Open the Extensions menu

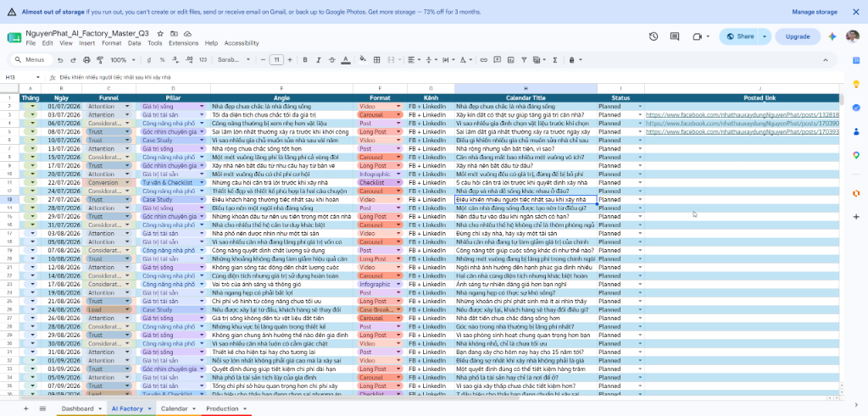pyautogui.click(x=183, y=43)
